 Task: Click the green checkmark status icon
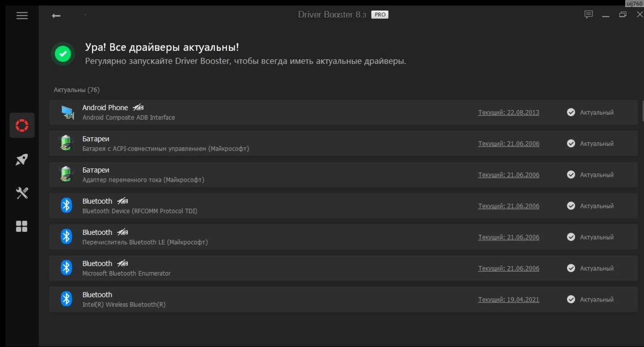tap(63, 54)
